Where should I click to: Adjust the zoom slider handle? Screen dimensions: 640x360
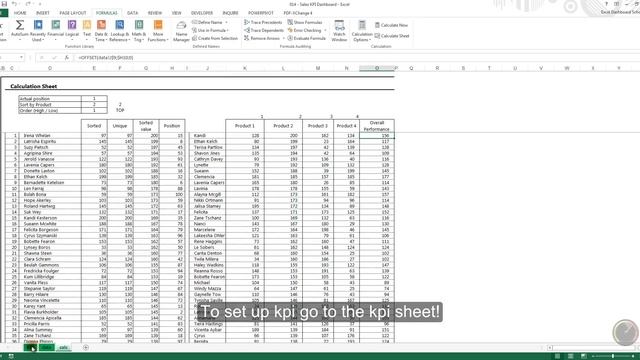point(613,356)
